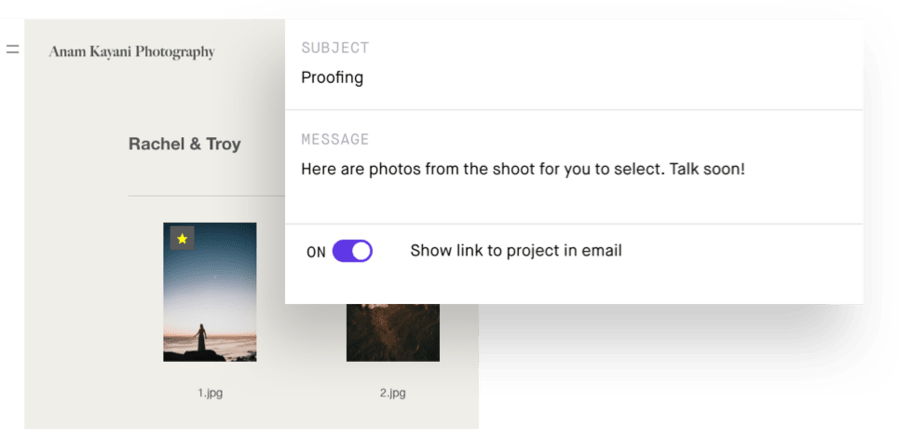
Task: Click message text 'Here are photos from the shoot'
Action: point(420,169)
